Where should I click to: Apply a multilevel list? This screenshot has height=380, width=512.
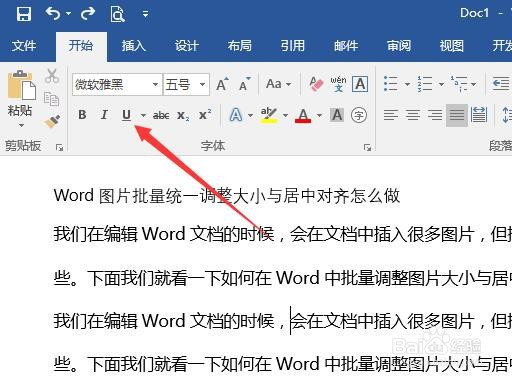tap(459, 84)
